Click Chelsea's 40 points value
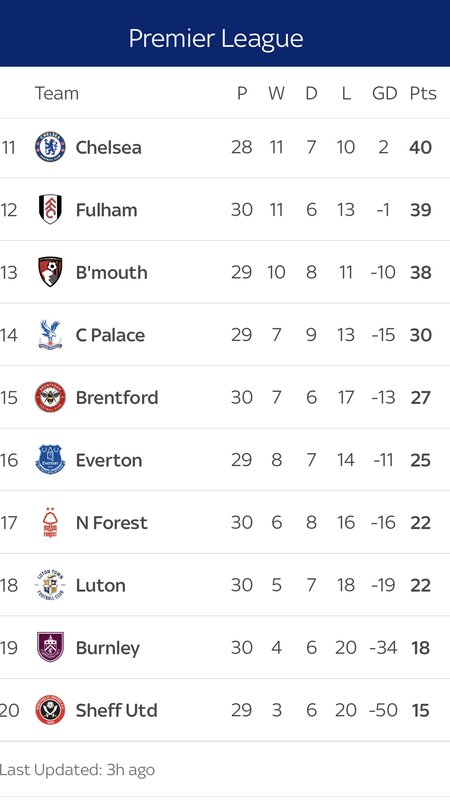Viewport: 450px width, 800px height. (420, 147)
